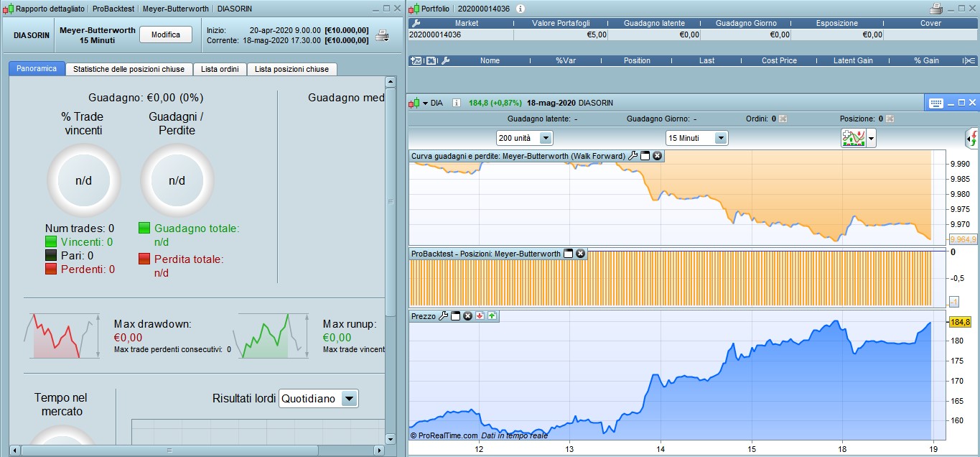Click the black Pari legend swatch

tap(51, 255)
